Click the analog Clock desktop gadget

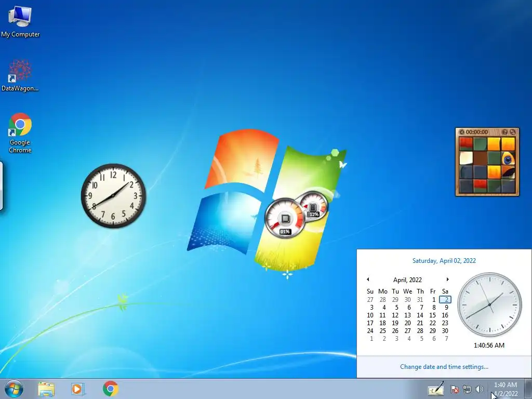(x=114, y=196)
